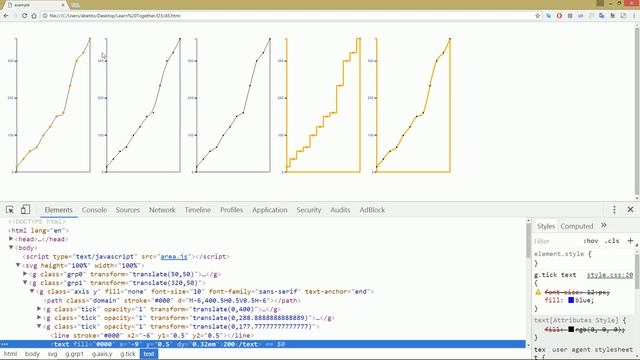This screenshot has height=360, width=640.
Task: Select the html breadcrumb
Action: pos(11,354)
